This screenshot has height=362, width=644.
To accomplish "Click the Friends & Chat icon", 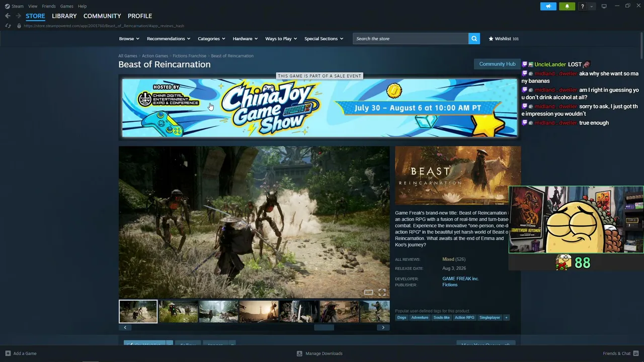I will [635, 353].
